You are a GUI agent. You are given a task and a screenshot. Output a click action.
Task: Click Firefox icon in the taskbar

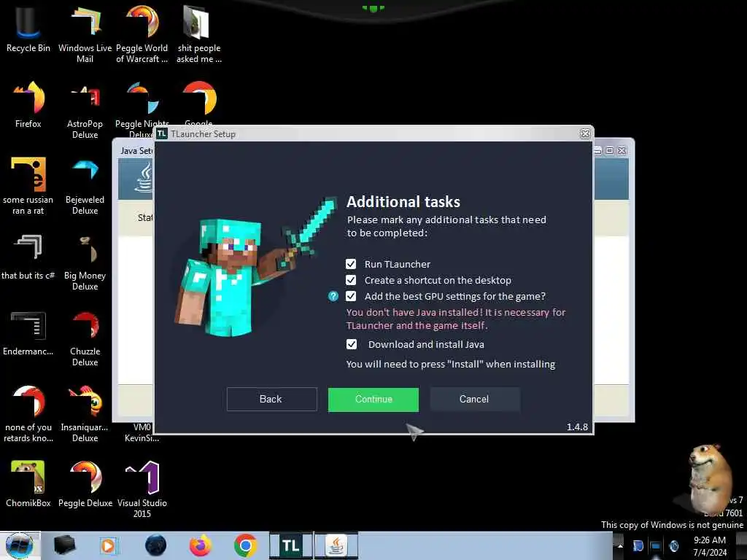(x=200, y=545)
